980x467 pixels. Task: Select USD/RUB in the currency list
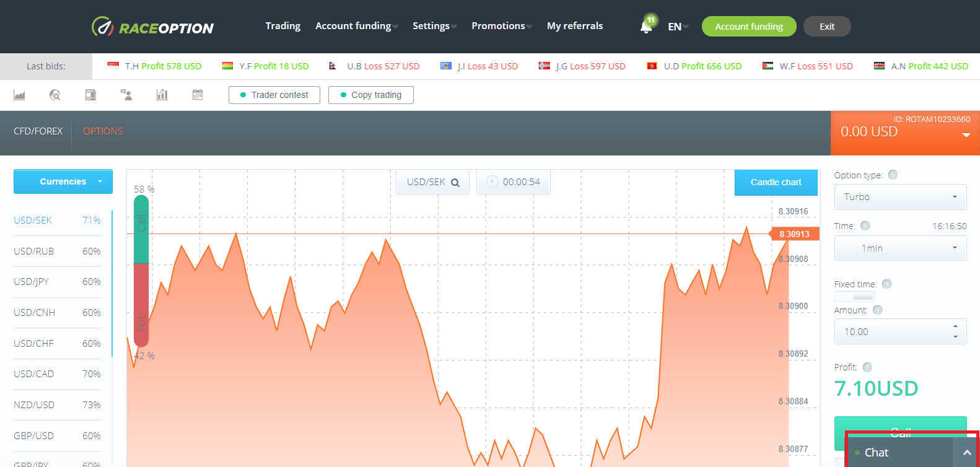57,251
